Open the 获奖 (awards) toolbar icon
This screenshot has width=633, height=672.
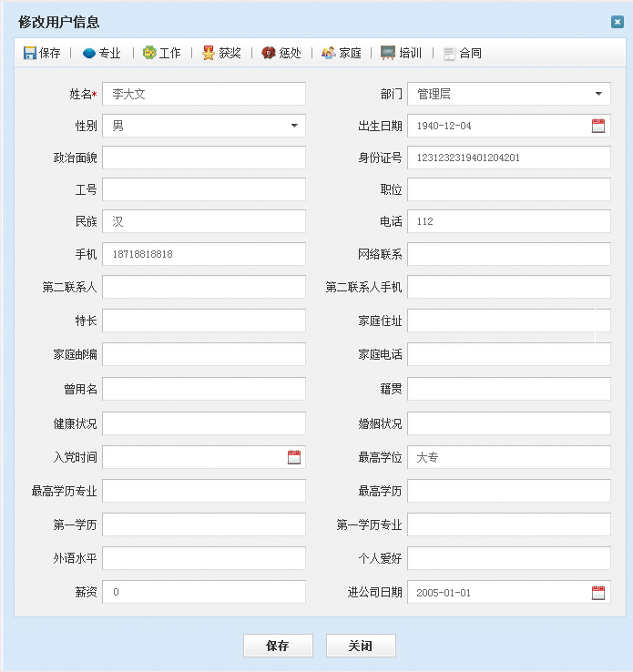click(209, 53)
